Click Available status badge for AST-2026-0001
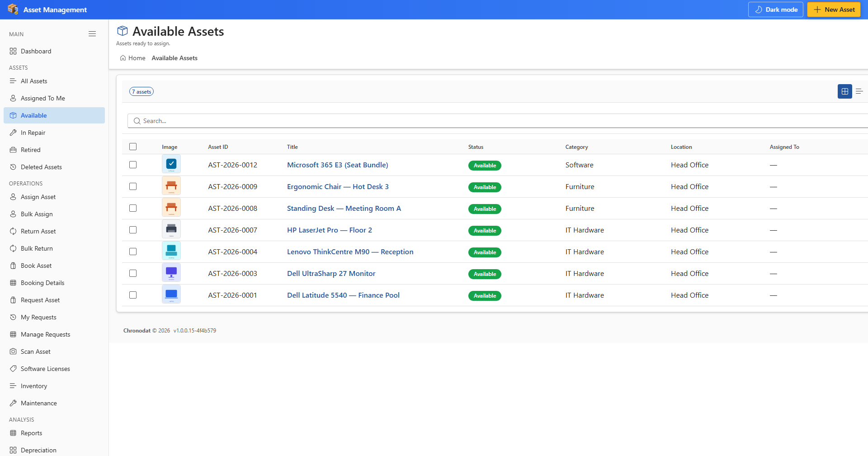The height and width of the screenshot is (456, 868). point(485,296)
